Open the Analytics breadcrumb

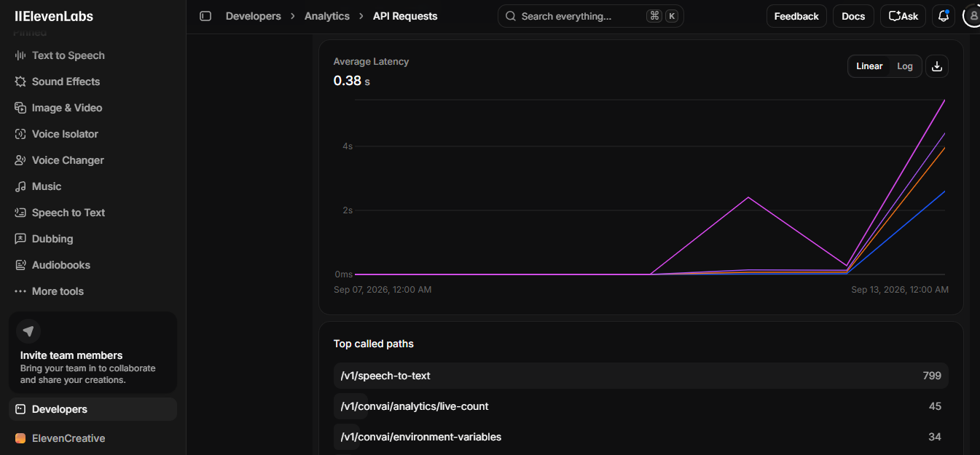tap(327, 16)
